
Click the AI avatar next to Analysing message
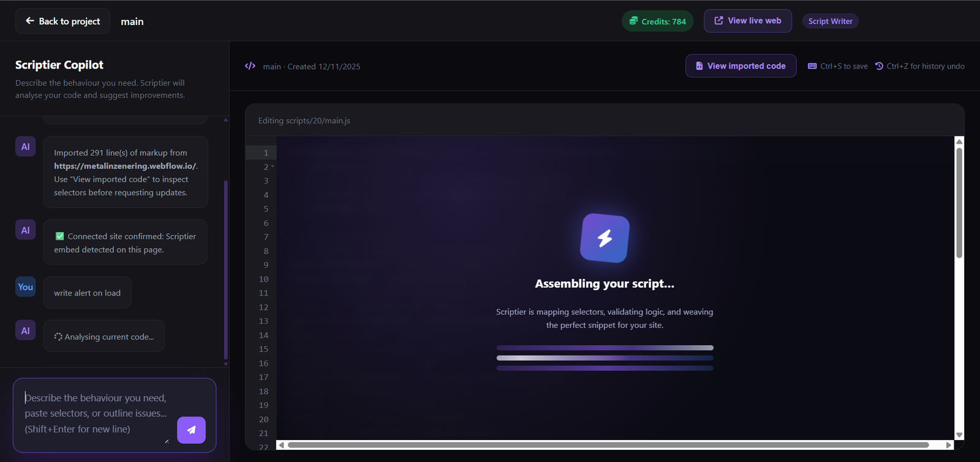25,330
